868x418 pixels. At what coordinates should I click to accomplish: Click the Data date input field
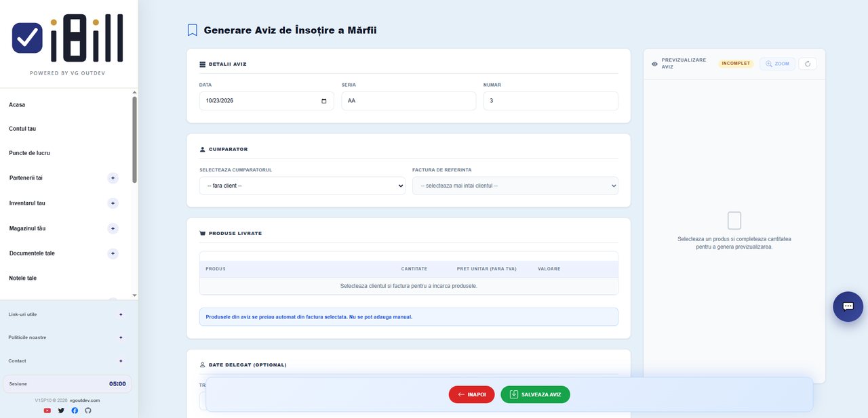(267, 101)
